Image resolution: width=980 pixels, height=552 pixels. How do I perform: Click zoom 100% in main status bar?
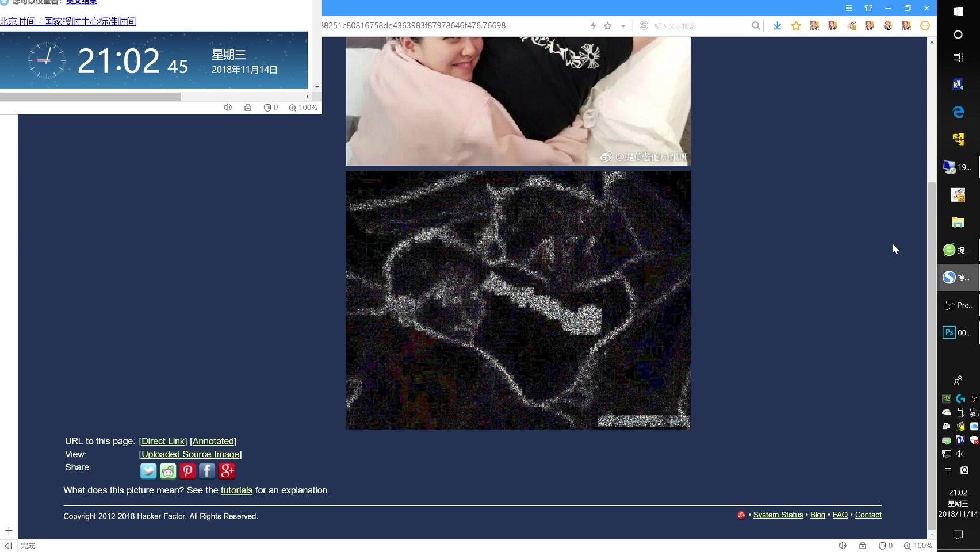coord(917,546)
